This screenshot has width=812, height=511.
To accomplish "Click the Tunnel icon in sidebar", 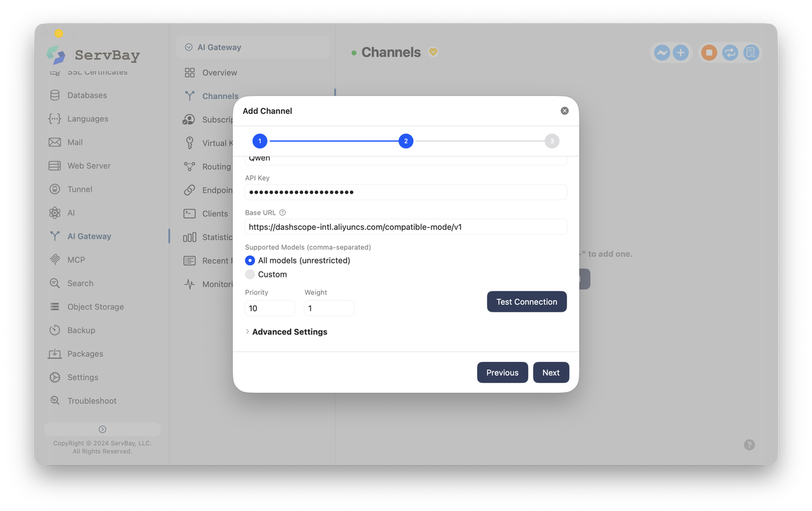I will click(55, 189).
